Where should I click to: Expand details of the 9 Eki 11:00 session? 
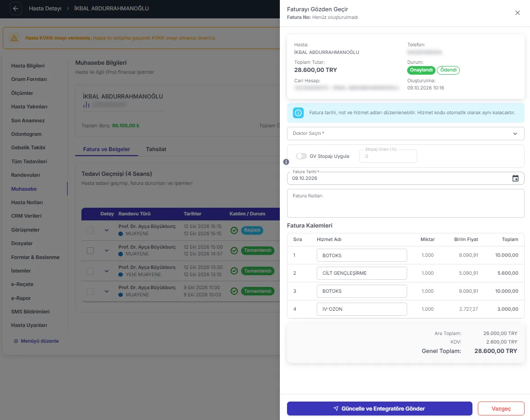107,291
